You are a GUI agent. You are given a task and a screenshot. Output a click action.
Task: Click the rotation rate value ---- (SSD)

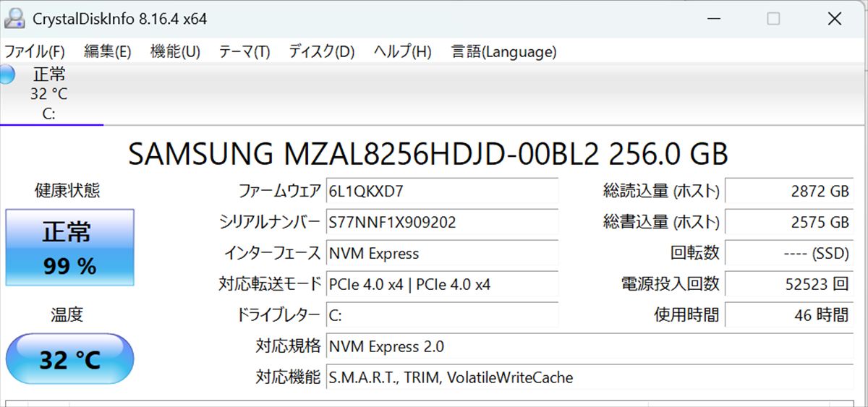tap(789, 253)
